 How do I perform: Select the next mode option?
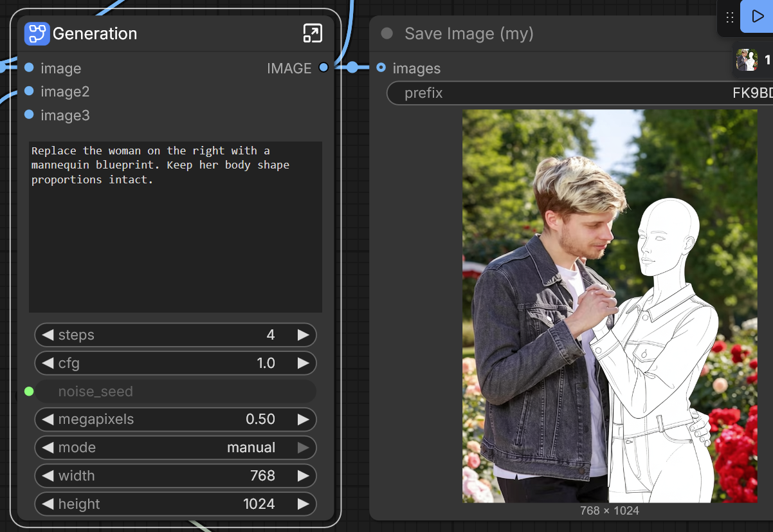[303, 448]
